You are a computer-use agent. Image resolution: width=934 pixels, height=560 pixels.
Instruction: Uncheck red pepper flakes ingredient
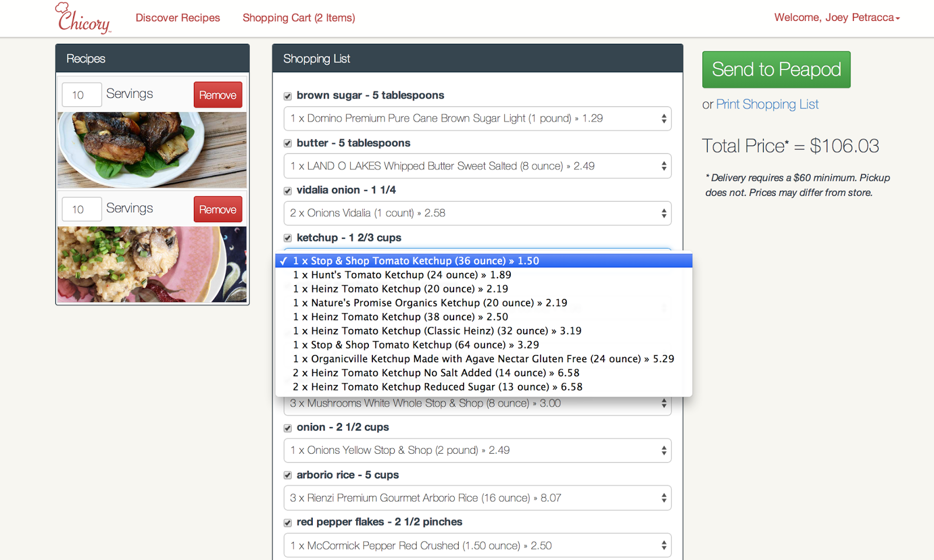click(x=288, y=523)
